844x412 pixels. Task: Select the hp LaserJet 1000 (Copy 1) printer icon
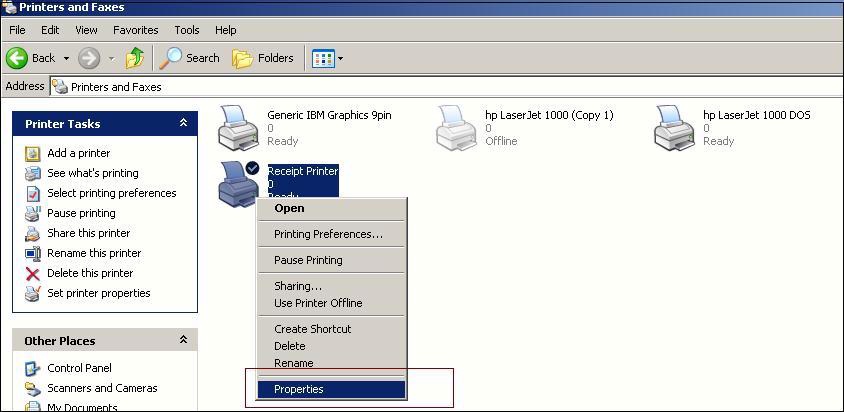point(456,127)
